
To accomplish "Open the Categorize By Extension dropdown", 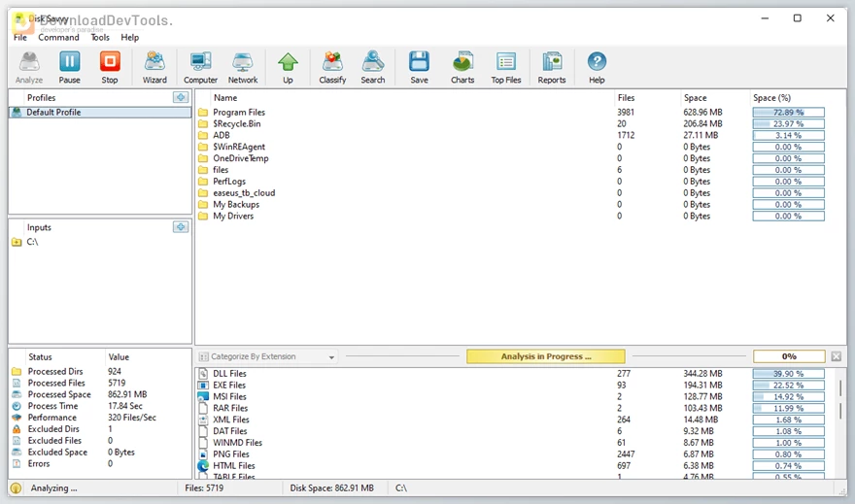I will 267,356.
